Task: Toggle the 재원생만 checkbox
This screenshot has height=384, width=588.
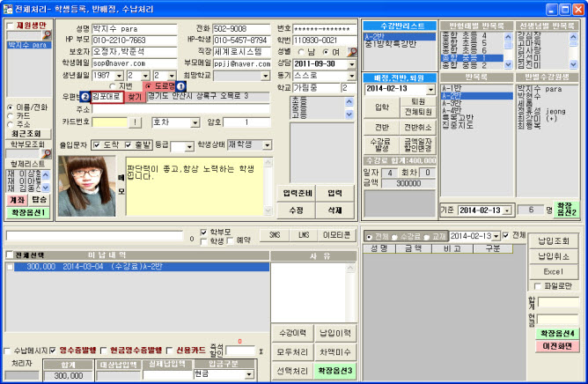Action: [x=11, y=26]
